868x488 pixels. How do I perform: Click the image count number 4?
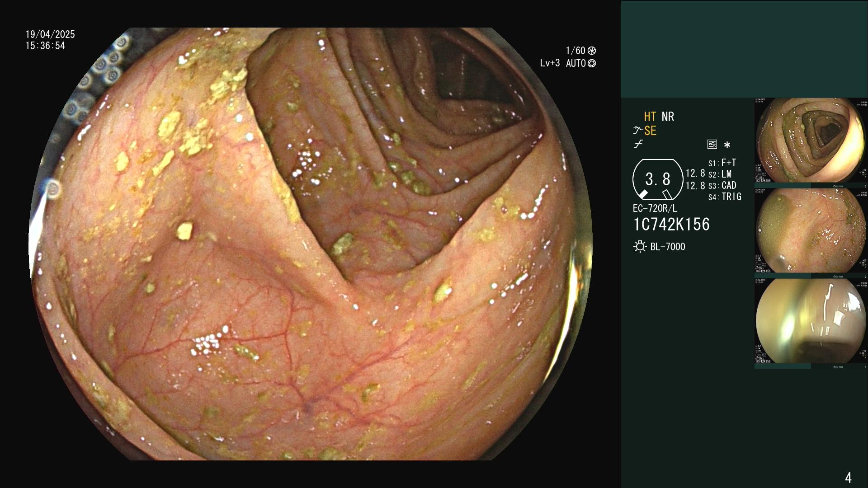pyautogui.click(x=848, y=478)
